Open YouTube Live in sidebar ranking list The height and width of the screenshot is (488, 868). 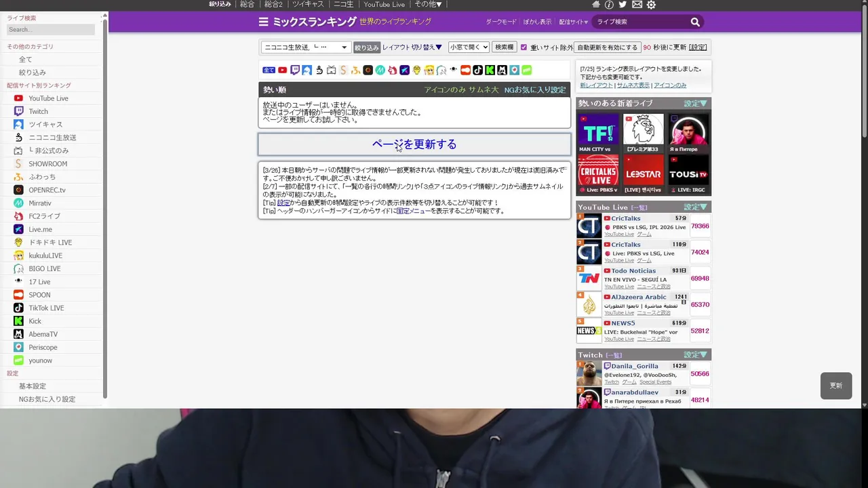[x=48, y=98]
